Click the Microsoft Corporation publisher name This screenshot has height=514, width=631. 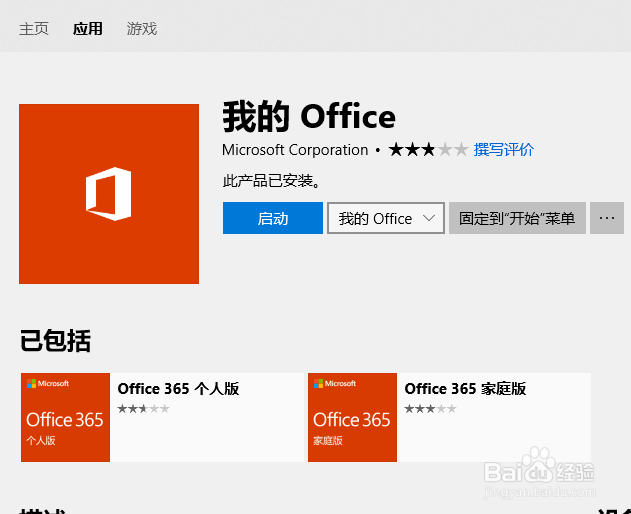click(295, 150)
